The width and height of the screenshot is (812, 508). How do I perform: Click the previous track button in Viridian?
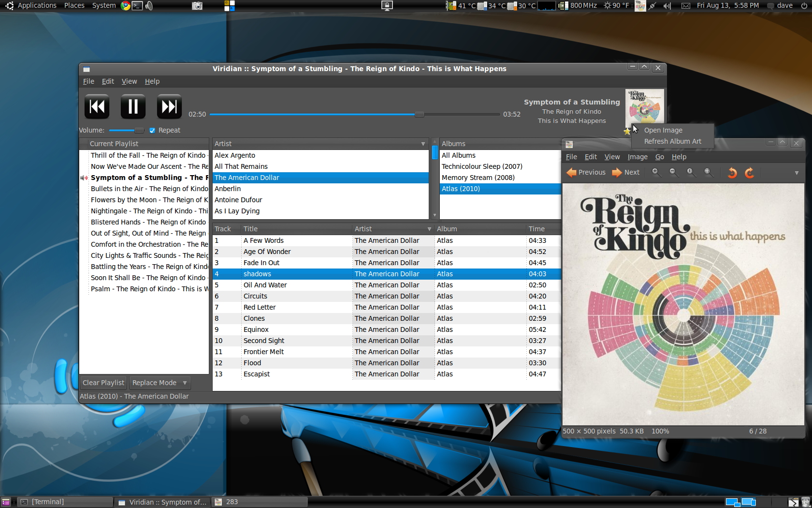(x=97, y=106)
